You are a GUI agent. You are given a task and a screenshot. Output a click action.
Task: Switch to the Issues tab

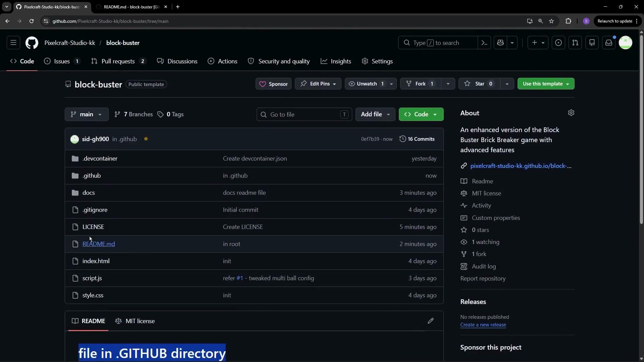(62, 61)
